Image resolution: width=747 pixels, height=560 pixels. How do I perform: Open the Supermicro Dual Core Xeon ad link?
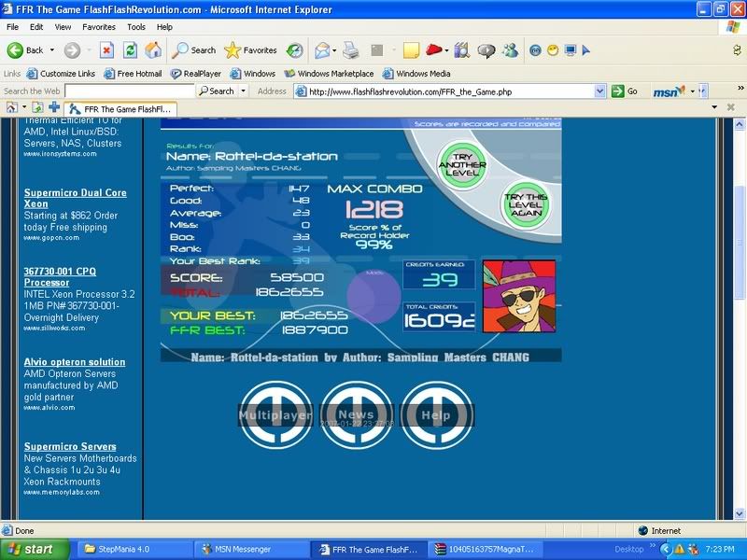coord(75,198)
